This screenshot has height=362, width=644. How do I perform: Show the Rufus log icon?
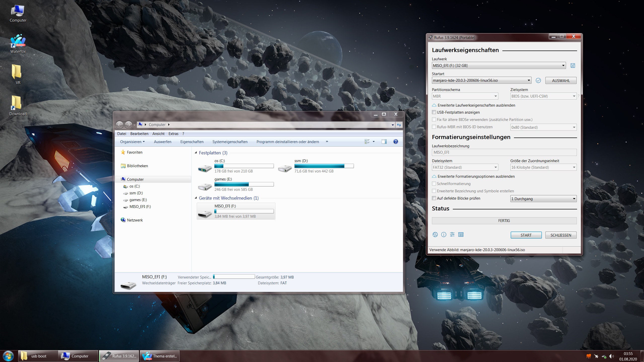461,235
